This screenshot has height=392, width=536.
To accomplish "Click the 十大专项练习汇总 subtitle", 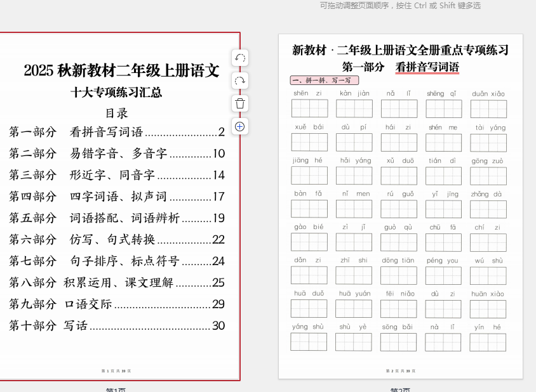I will [117, 93].
